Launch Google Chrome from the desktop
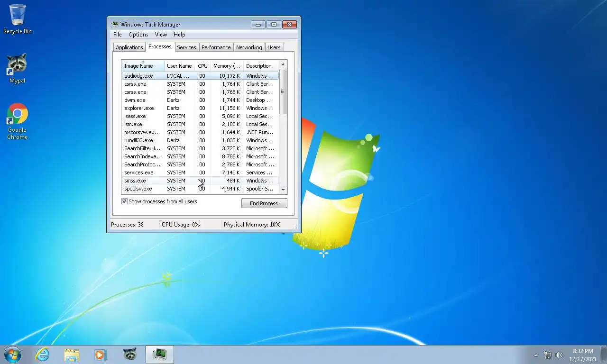The width and height of the screenshot is (607, 364). point(17,121)
